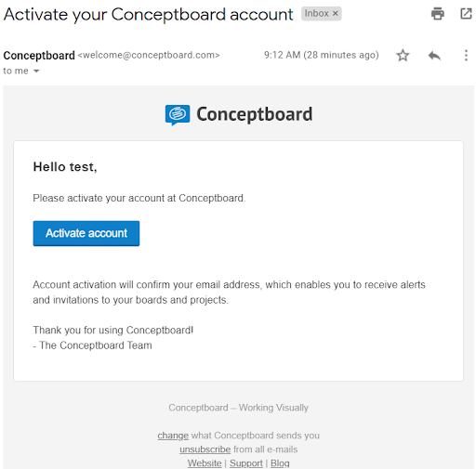
Task: Click the welcome@conceptboard.com sender address
Action: [x=149, y=55]
